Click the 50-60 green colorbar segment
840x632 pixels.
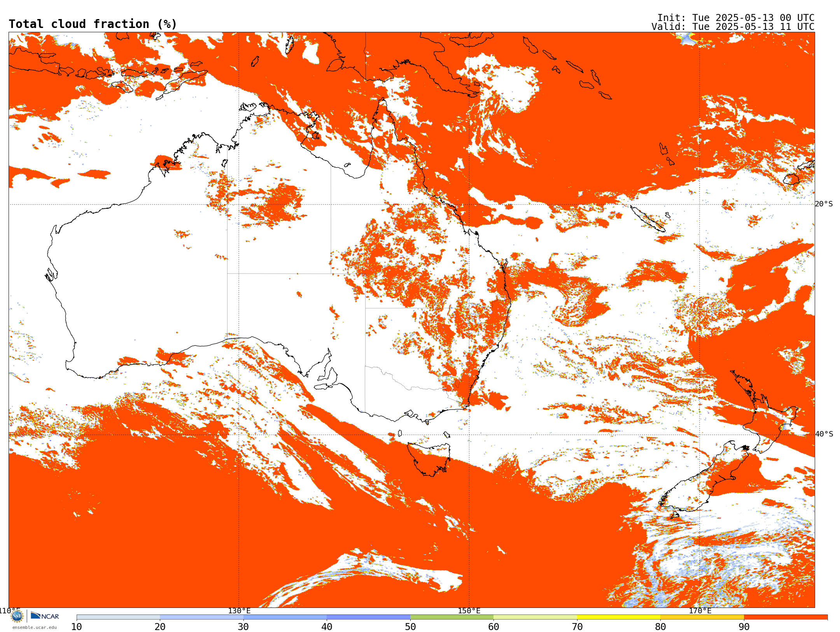pos(452,617)
